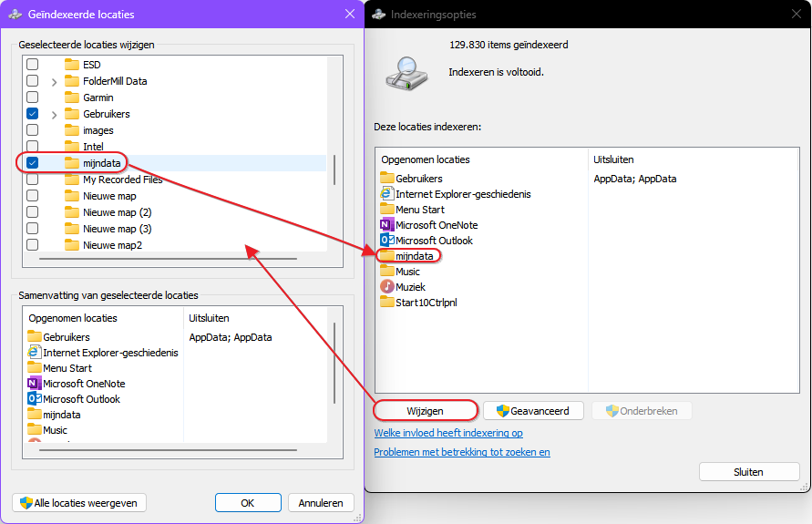812x524 pixels.
Task: Click the folder tree vertical scrollbar
Action: 334,170
